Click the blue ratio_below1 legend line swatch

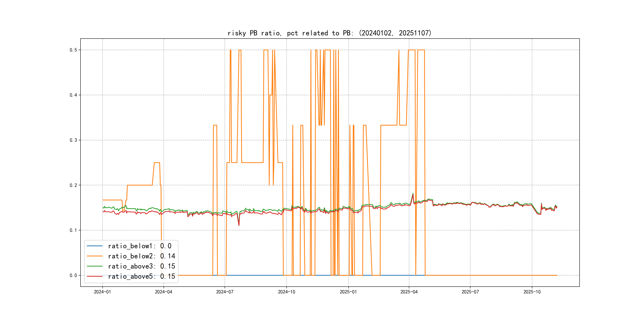[x=94, y=246]
